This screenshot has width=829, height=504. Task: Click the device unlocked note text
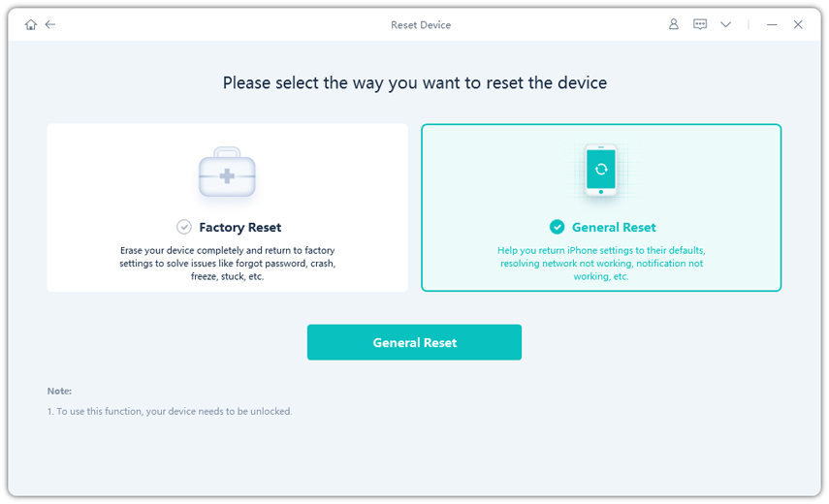pyautogui.click(x=170, y=412)
